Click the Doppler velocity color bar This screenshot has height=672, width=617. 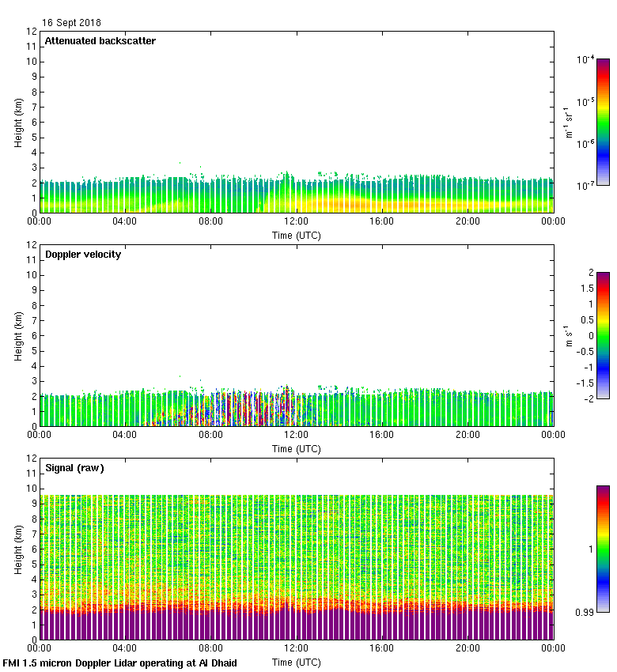coord(603,335)
